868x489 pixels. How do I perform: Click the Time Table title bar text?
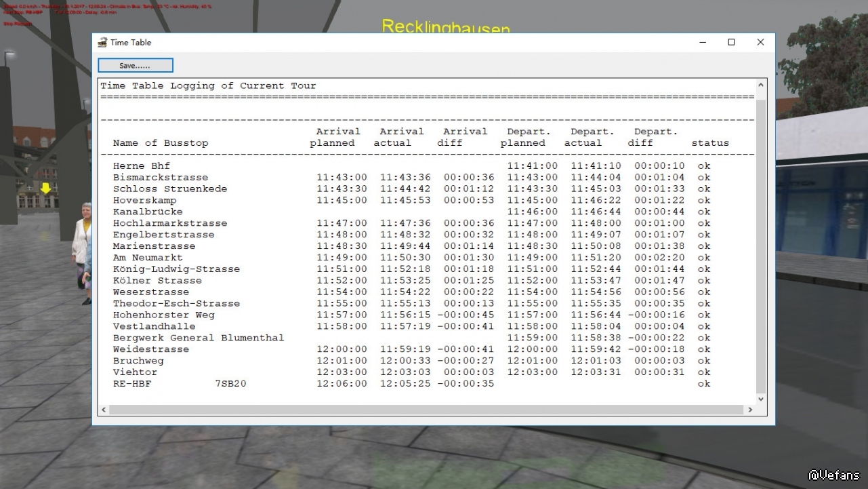point(131,42)
